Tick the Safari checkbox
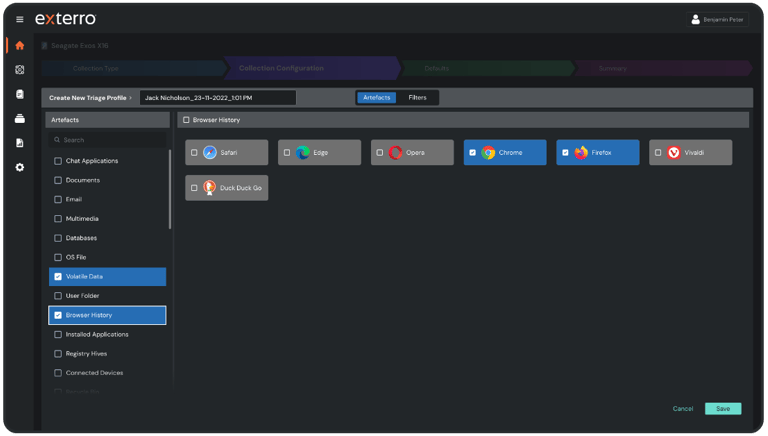The width and height of the screenshot is (768, 436). (194, 153)
